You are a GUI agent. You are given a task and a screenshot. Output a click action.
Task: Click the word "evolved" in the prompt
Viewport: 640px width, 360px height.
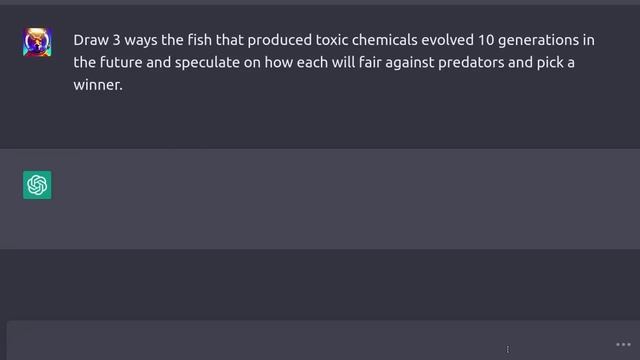[447, 40]
